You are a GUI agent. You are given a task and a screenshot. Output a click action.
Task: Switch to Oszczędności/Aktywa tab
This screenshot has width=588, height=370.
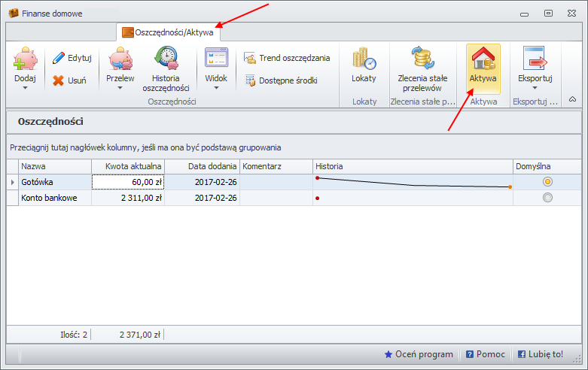pyautogui.click(x=169, y=32)
